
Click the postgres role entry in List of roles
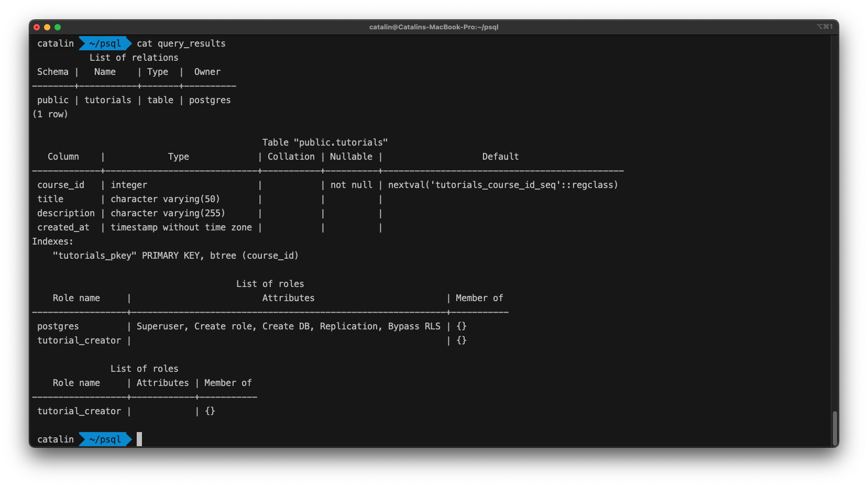point(58,326)
